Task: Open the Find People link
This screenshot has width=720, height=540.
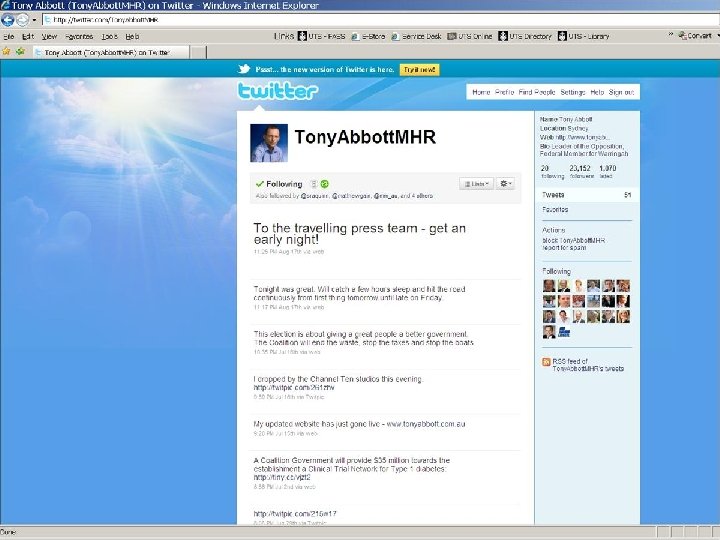Action: point(537,92)
